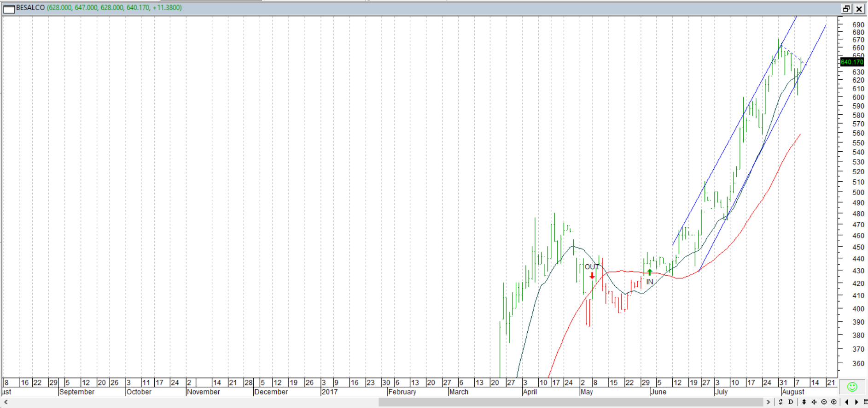Close the BESALCO chart window
The image size is (868, 408).
[x=859, y=9]
